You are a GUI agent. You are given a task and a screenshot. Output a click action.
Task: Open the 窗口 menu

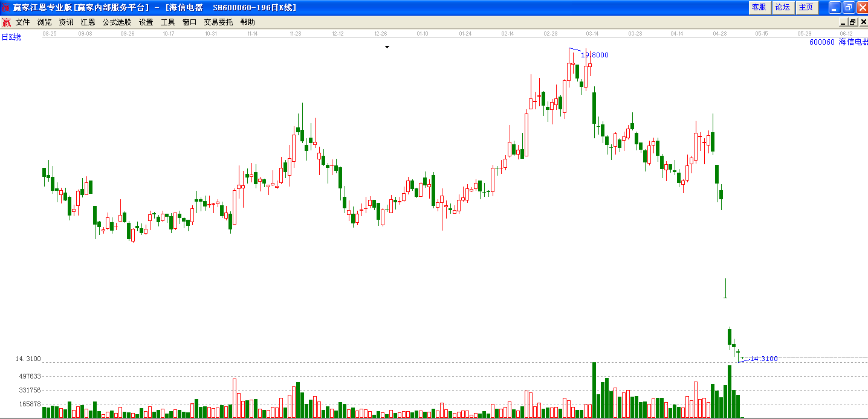[x=189, y=22]
